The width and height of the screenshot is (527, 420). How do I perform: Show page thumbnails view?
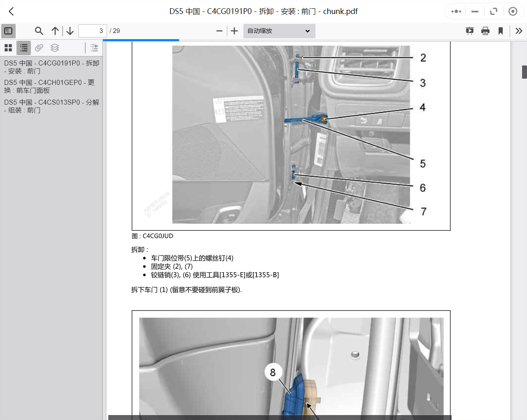[x=8, y=48]
